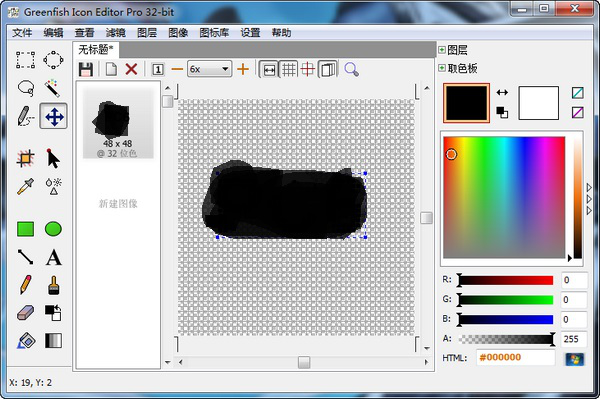Select the pencil selection tool

point(25,116)
